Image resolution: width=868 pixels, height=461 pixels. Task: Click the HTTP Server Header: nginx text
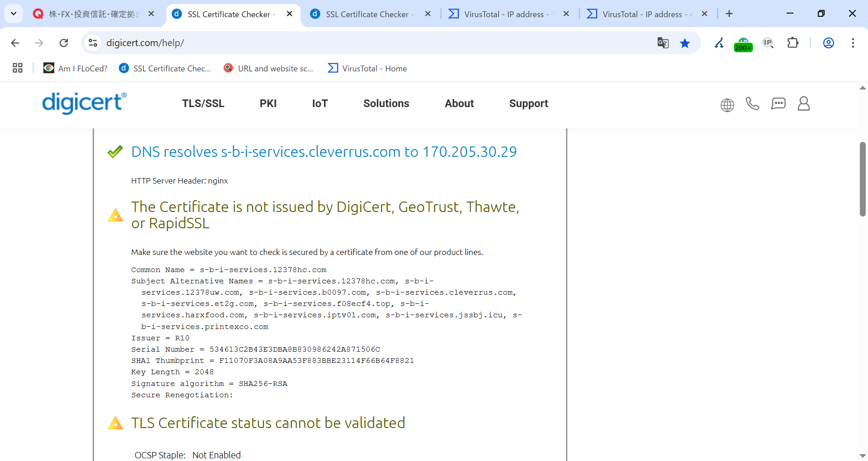pos(179,181)
